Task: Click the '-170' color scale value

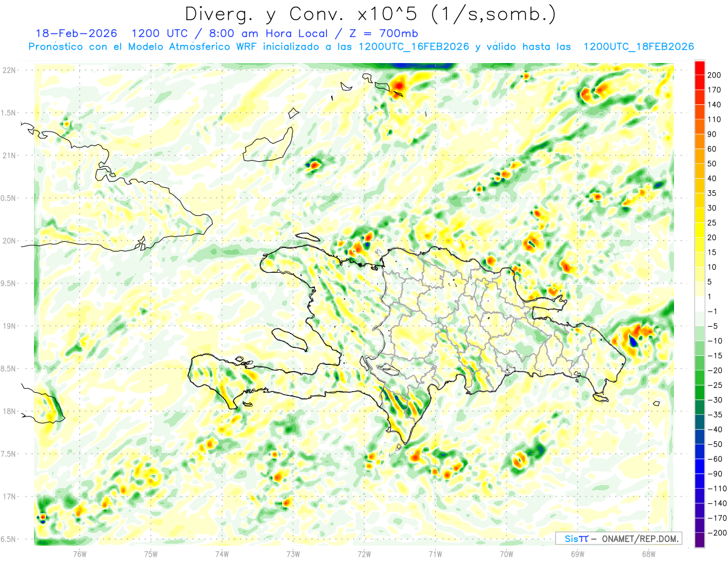Action: click(716, 518)
